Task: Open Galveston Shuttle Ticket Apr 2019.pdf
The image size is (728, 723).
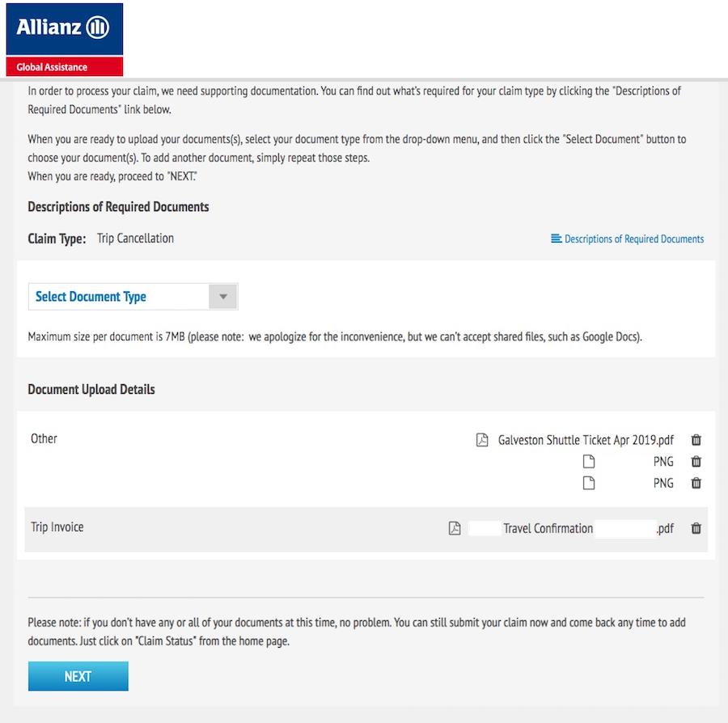Action: [586, 440]
